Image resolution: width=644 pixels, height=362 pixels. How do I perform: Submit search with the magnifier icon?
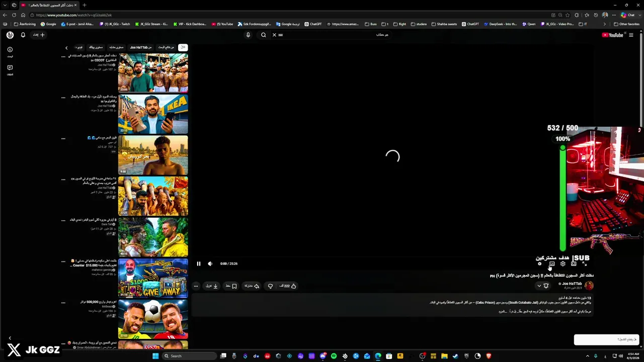click(x=263, y=35)
